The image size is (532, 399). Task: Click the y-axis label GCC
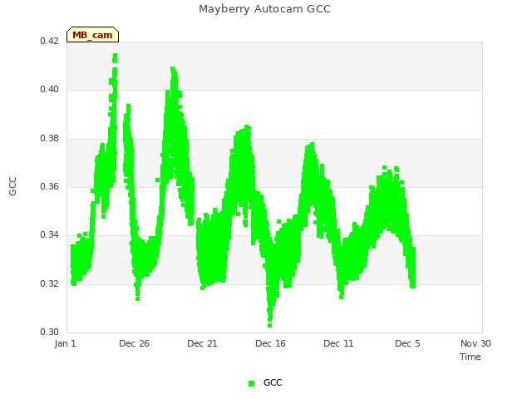tap(12, 186)
